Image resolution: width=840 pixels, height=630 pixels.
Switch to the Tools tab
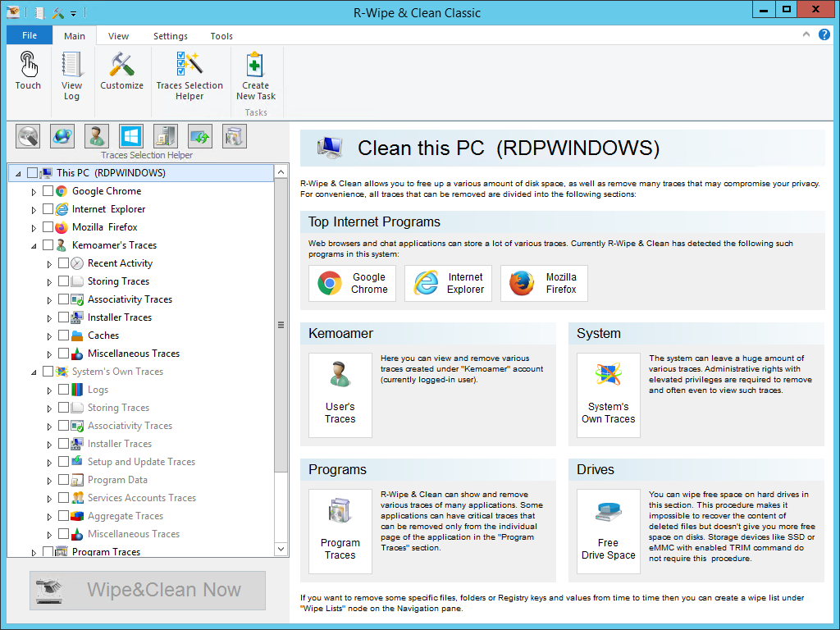(x=221, y=36)
